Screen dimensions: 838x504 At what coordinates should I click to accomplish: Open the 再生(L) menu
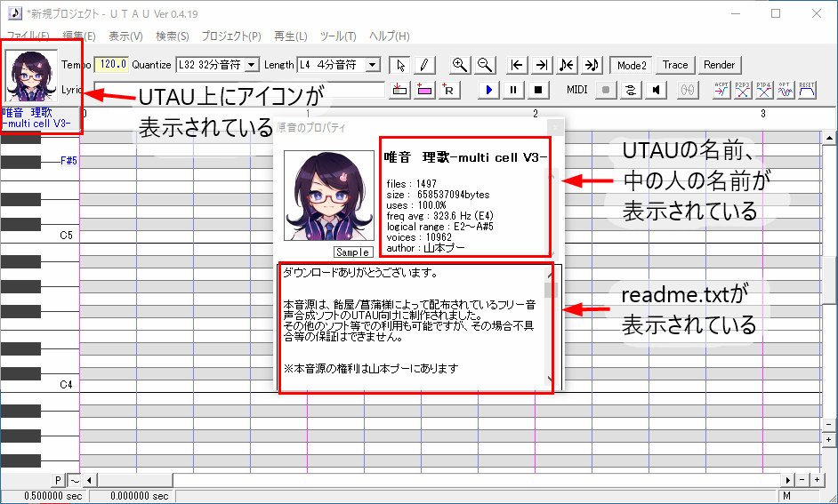290,36
